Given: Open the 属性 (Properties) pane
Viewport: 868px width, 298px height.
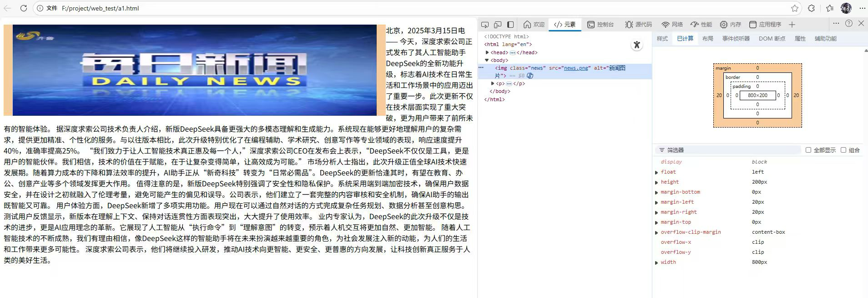Looking at the screenshot, I should [800, 39].
